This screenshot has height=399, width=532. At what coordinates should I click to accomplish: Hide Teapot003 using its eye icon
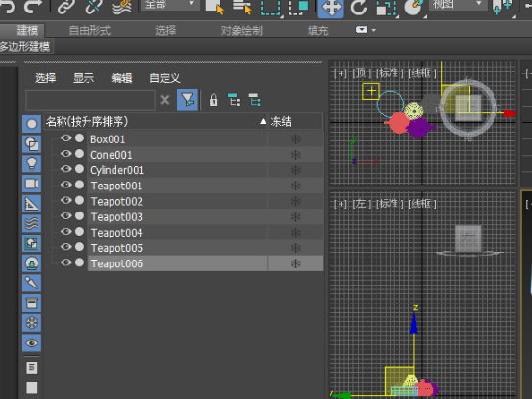[x=65, y=215]
